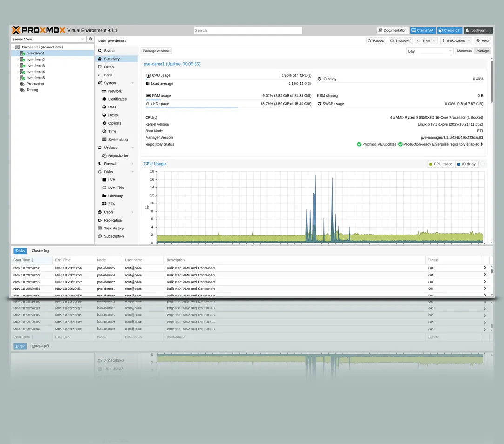
Task: Open the root@pam user menu
Action: point(478,30)
